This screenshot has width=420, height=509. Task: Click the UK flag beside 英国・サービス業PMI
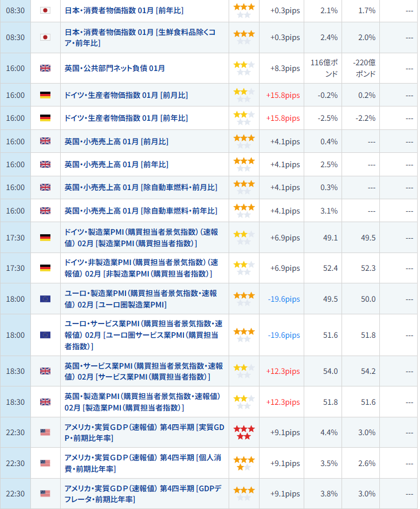click(45, 371)
